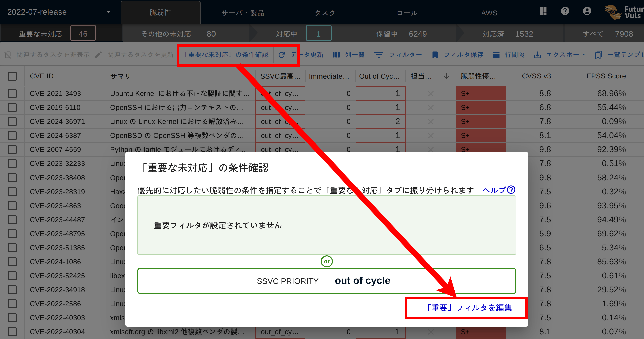Click EPSS score 94.49%

coord(611,220)
